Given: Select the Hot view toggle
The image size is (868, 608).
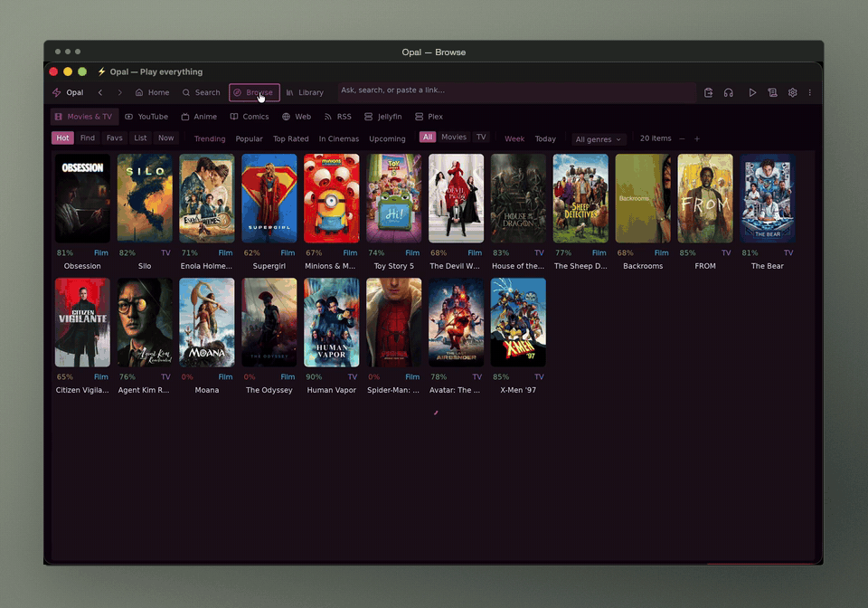Looking at the screenshot, I should click(x=62, y=138).
